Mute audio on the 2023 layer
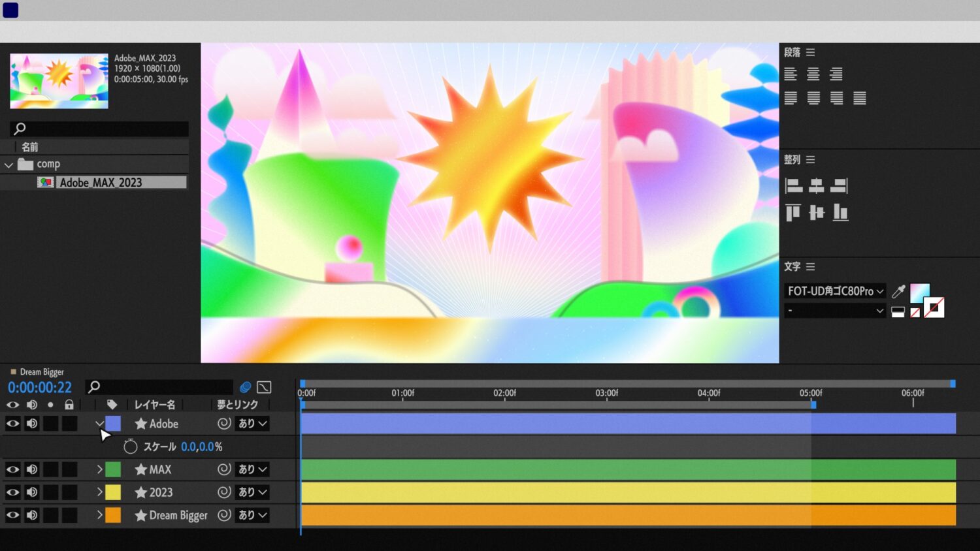The image size is (980, 551). pos(32,492)
